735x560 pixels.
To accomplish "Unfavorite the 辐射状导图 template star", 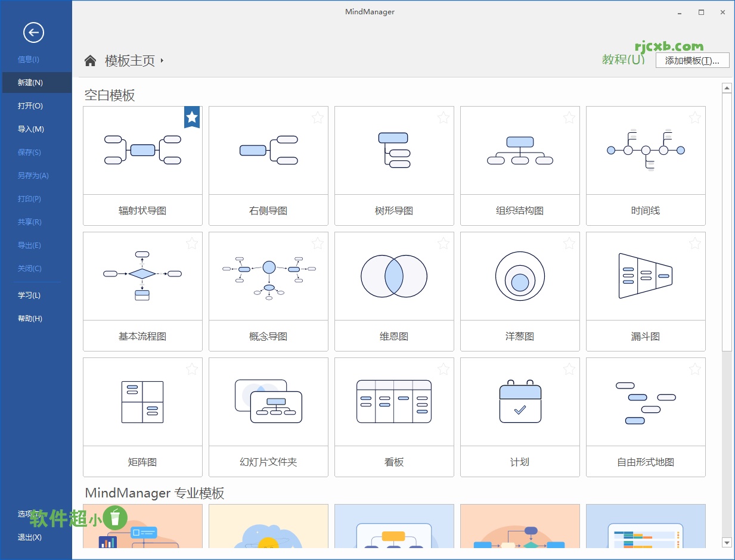I will (192, 117).
